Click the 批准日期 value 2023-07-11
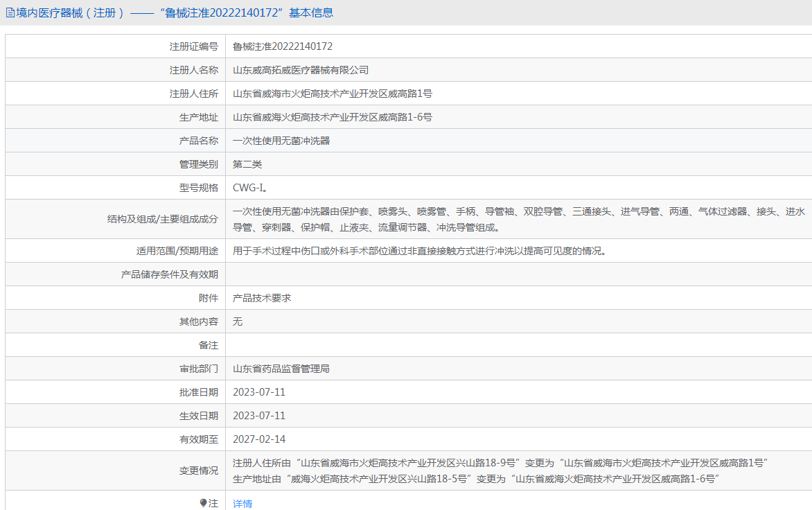812x510 pixels. coord(259,392)
